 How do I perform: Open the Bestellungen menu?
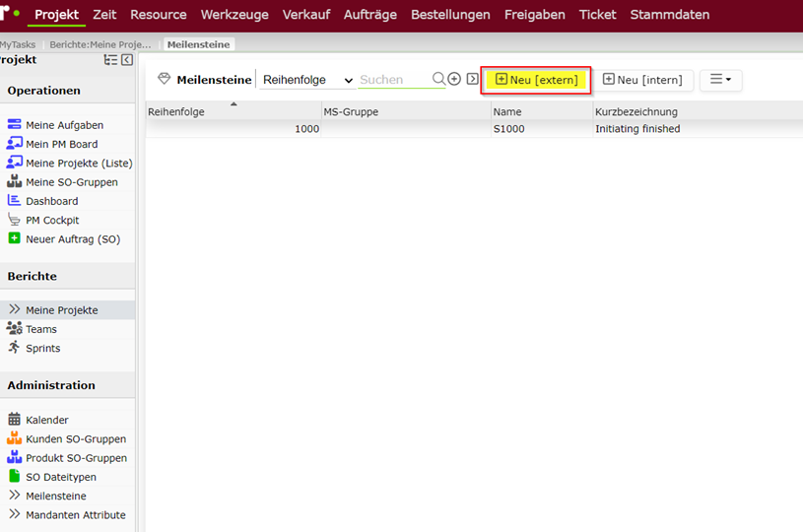pos(450,15)
